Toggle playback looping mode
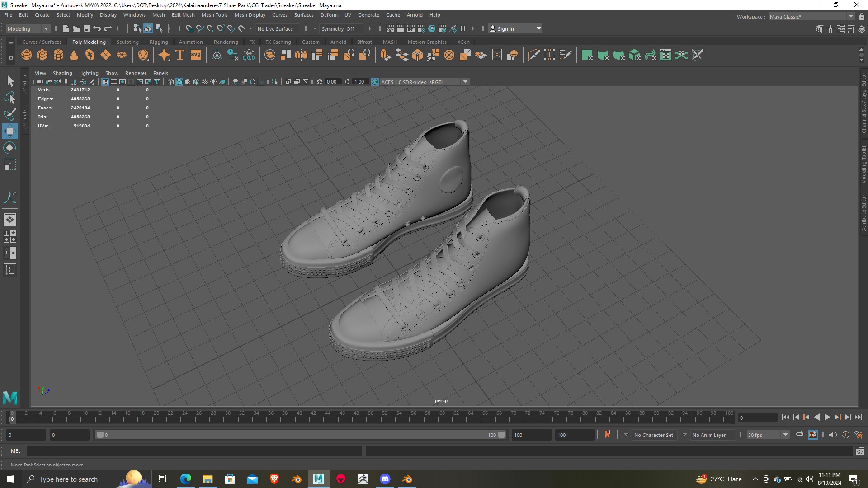 (800, 435)
